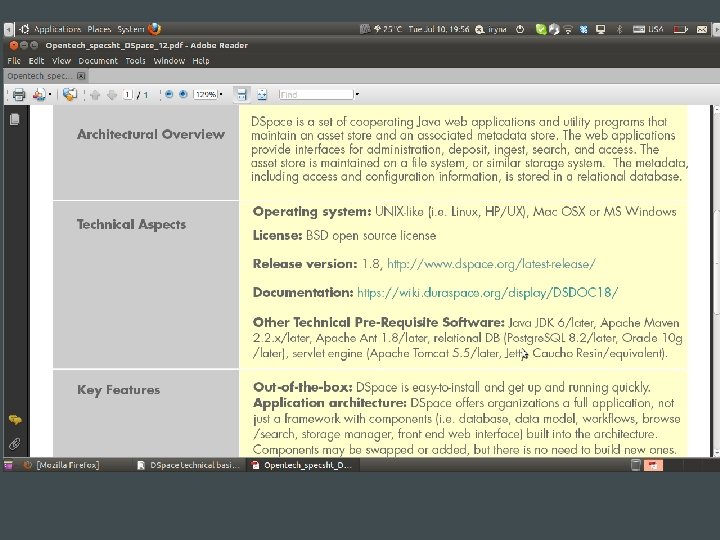
Task: Toggle fit one full page icon
Action: click(262, 95)
